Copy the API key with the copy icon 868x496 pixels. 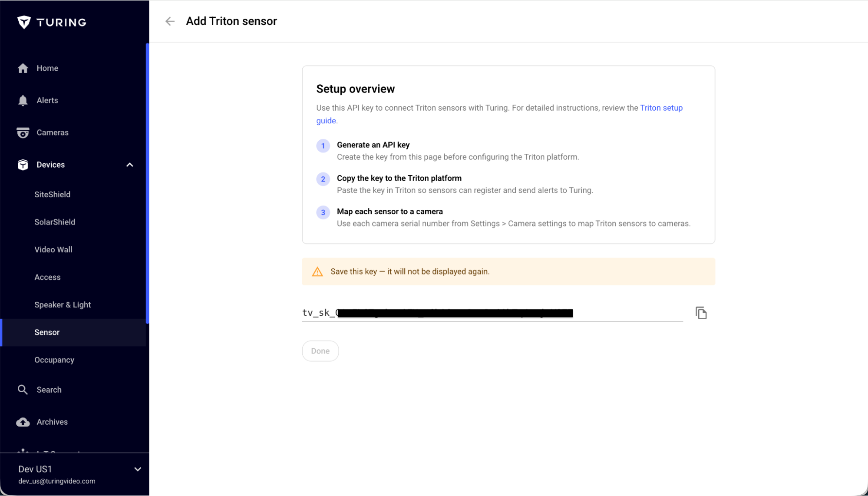pos(701,313)
